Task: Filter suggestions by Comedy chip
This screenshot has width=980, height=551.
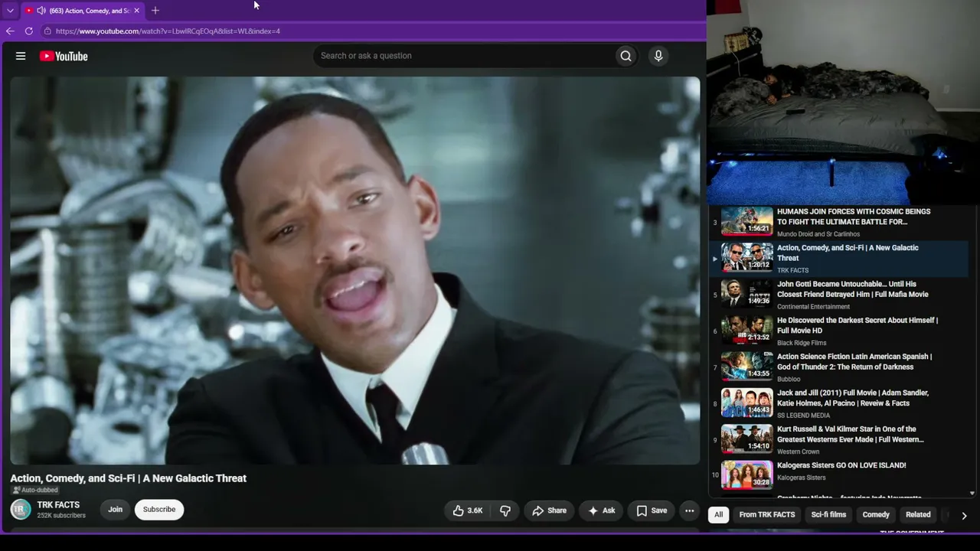Action: tap(876, 515)
